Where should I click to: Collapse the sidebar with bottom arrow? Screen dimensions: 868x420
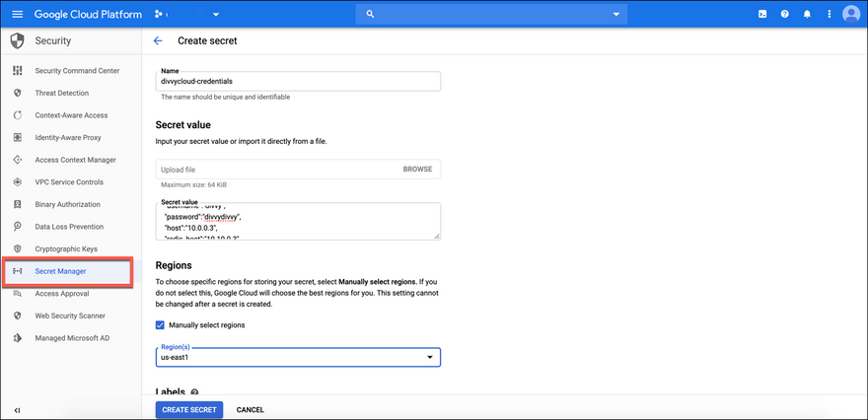(x=17, y=409)
